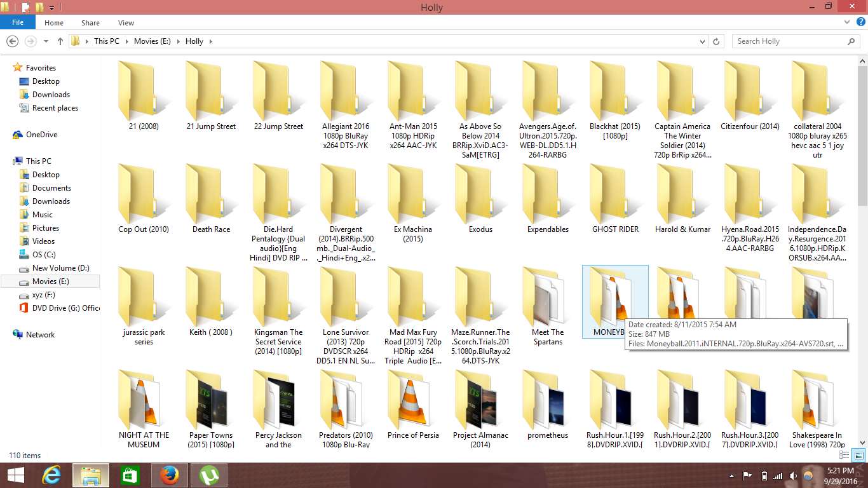Click the Refresh button in address bar
This screenshot has height=488, width=868.
[x=717, y=41]
